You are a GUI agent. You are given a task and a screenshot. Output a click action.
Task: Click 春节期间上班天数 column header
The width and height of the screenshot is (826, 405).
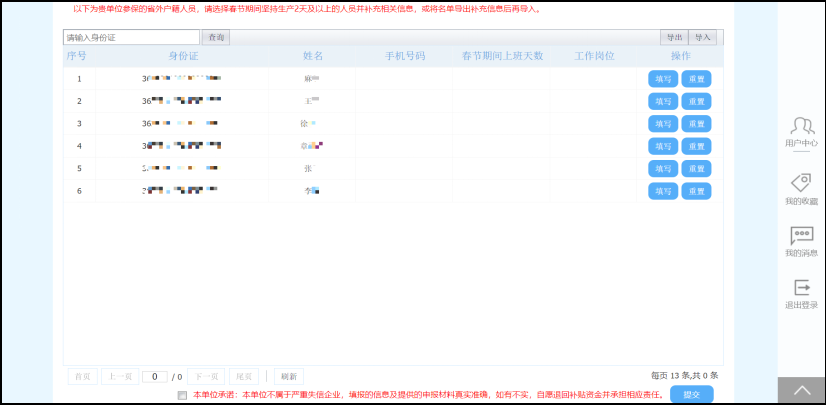pos(502,56)
